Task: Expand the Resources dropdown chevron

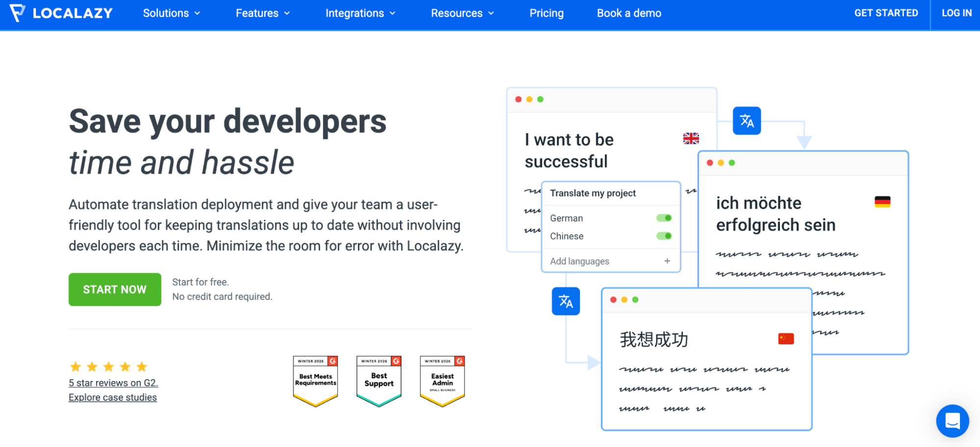Action: click(x=491, y=13)
